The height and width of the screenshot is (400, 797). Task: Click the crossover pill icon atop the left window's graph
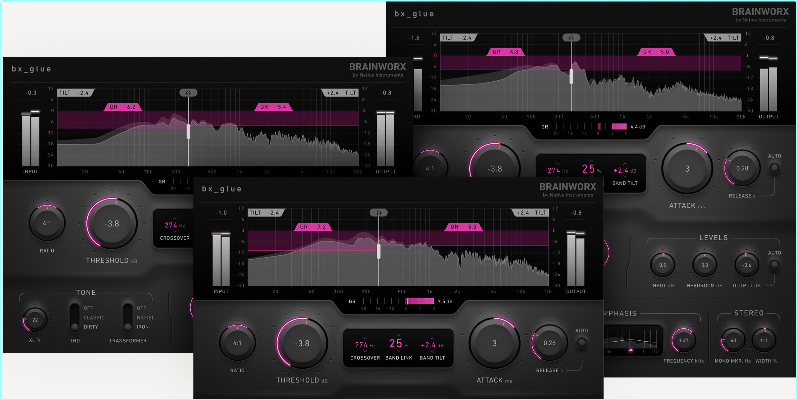(188, 93)
